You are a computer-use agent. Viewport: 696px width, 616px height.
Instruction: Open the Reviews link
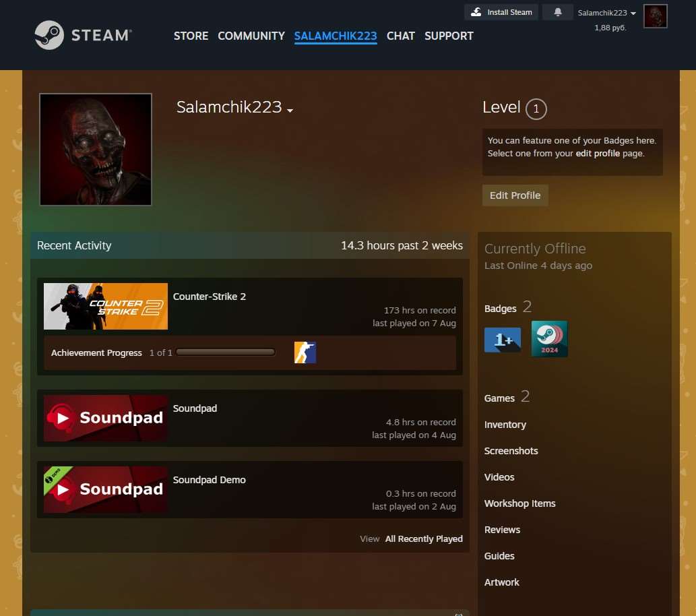[502, 529]
